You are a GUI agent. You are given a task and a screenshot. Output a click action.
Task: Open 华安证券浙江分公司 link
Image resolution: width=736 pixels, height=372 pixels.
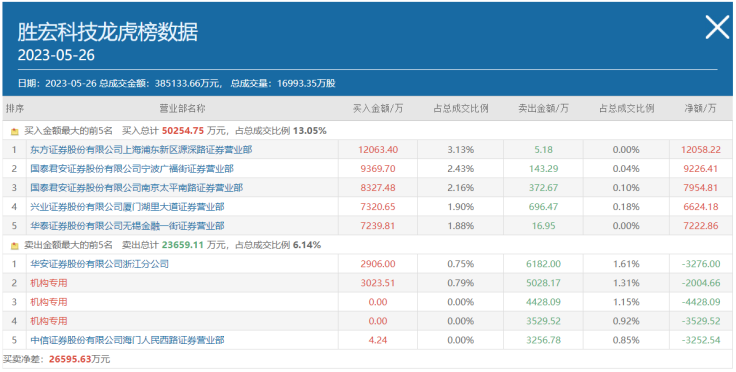99,264
